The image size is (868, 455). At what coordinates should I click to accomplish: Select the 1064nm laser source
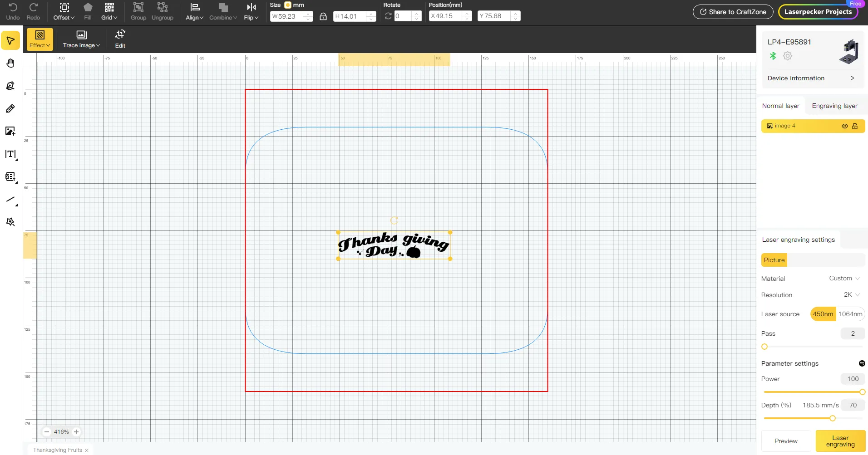[x=850, y=314]
